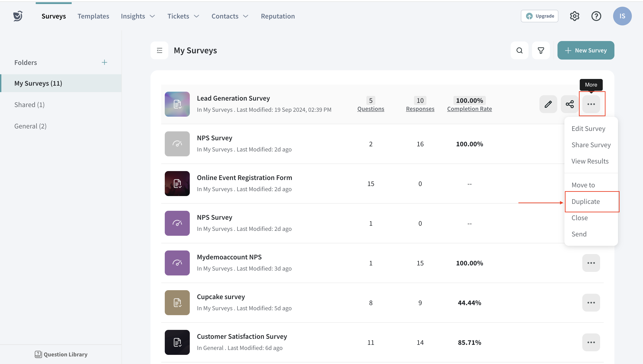Open the settings gear icon
This screenshot has height=364, width=643.
(574, 16)
